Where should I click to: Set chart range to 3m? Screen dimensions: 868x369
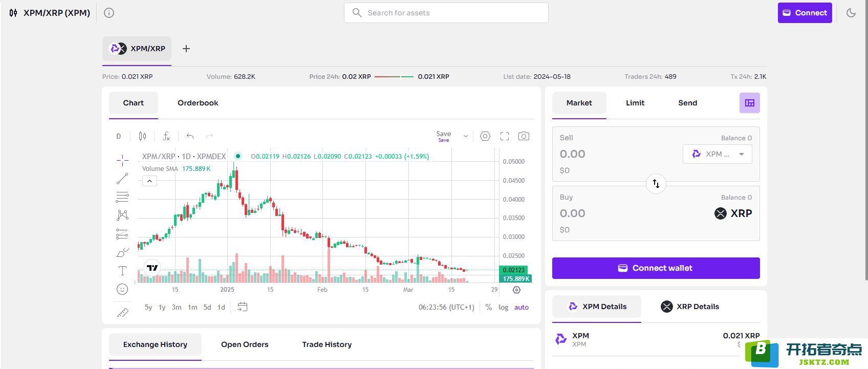tap(177, 307)
